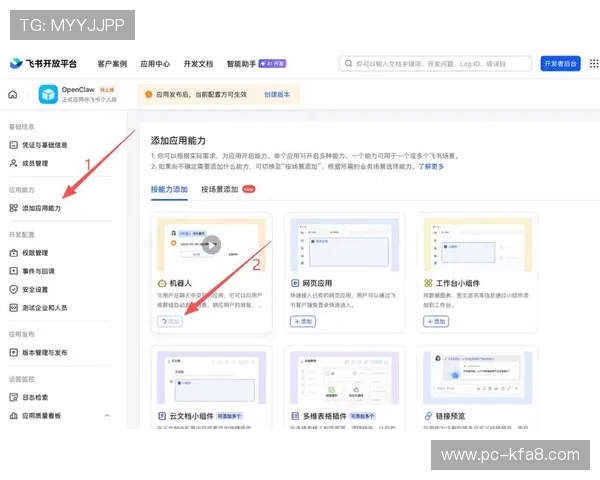Viewport: 600px width, 480px height.
Task: Open the 应用中心 menu
Action: tap(155, 64)
